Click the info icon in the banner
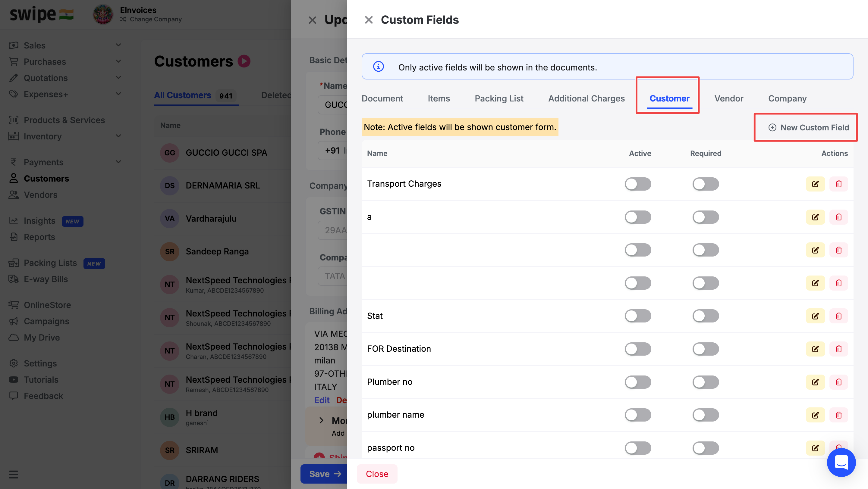The image size is (868, 489). tap(379, 67)
